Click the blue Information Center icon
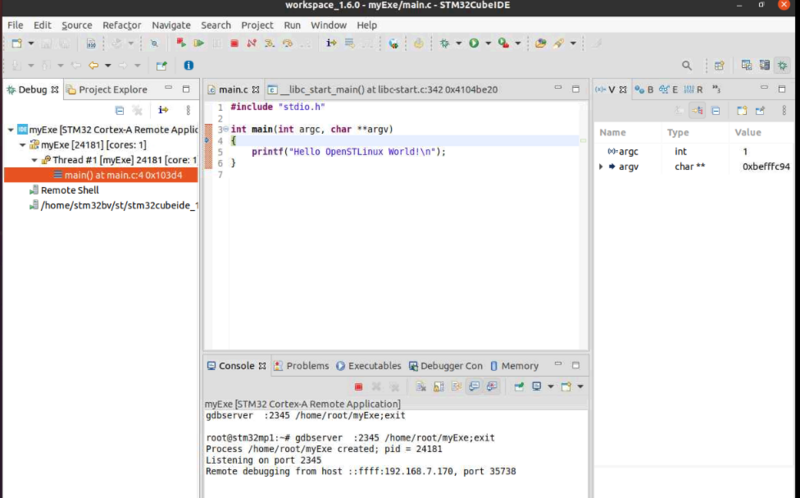Image resolution: width=800 pixels, height=498 pixels. [188, 65]
